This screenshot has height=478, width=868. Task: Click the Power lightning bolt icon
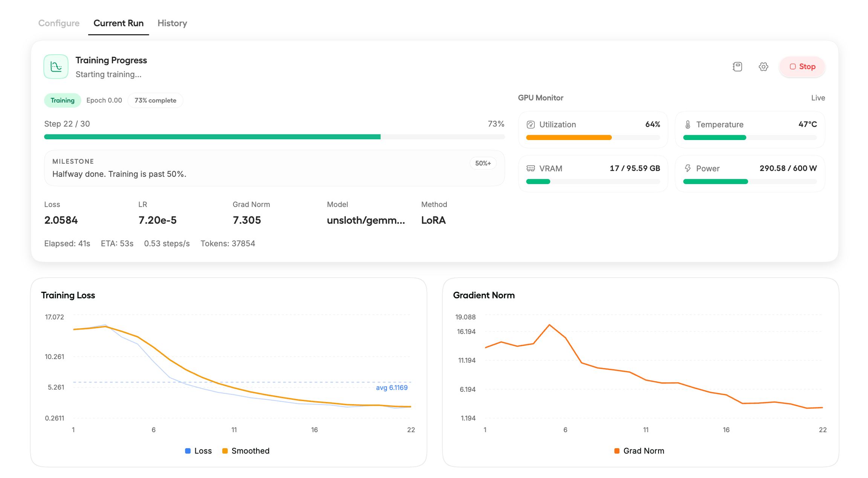(688, 168)
